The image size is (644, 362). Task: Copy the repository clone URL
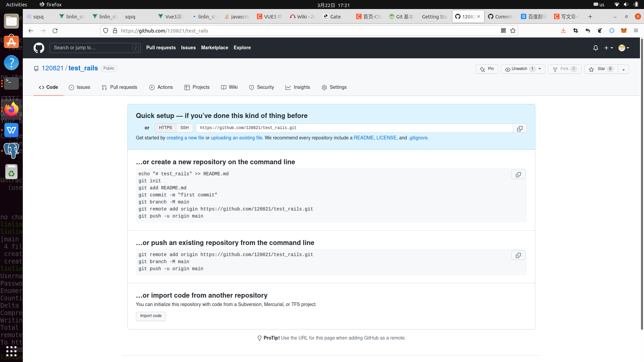(520, 128)
